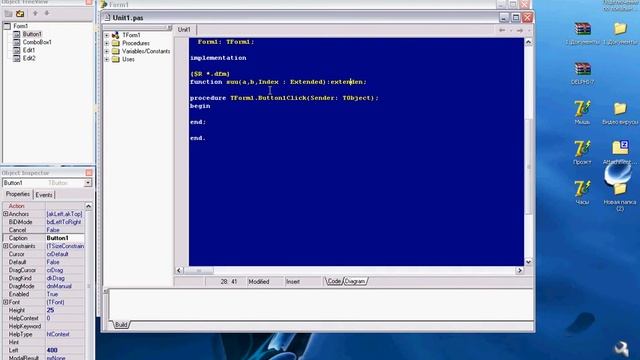Select the BiDiMode property row
The height and width of the screenshot is (360, 640).
click(44, 222)
